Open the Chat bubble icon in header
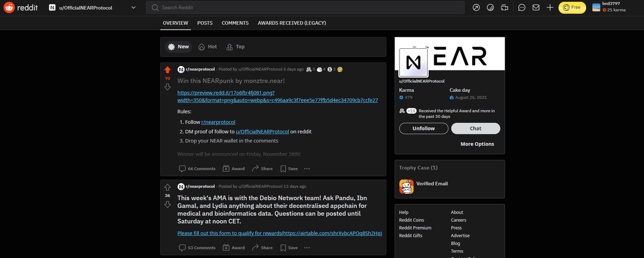The image size is (644, 258). point(522,8)
